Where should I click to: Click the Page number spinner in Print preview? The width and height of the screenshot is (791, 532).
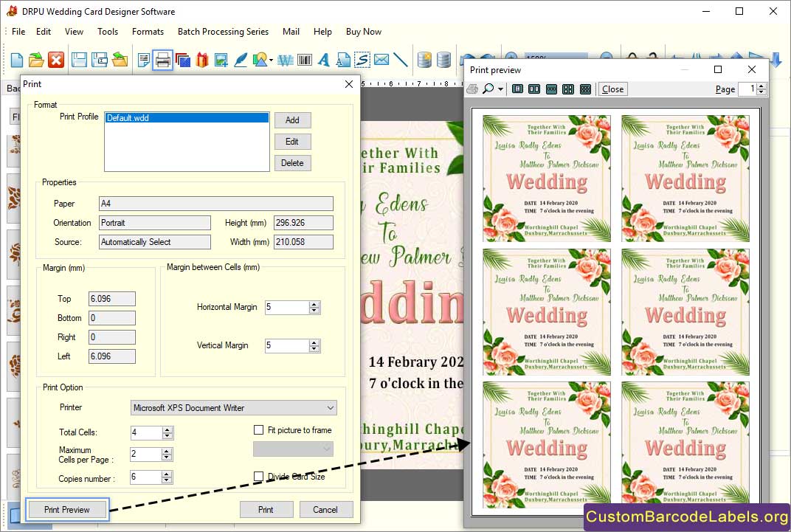pyautogui.click(x=761, y=89)
